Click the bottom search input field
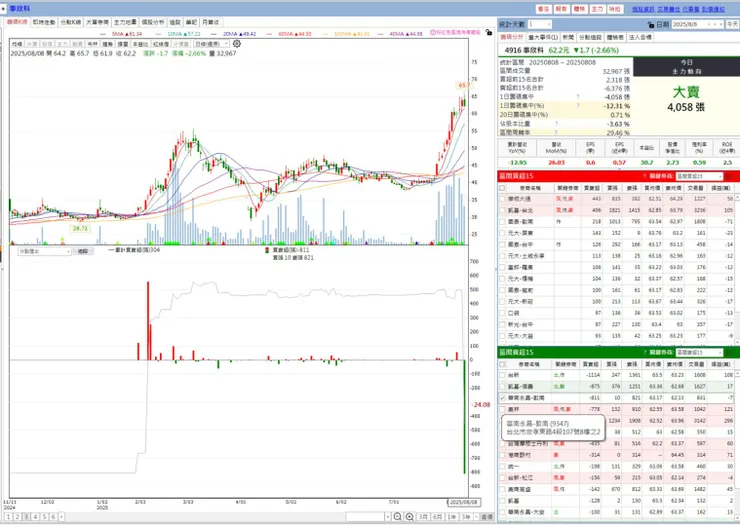The image size is (740, 525). 365,517
